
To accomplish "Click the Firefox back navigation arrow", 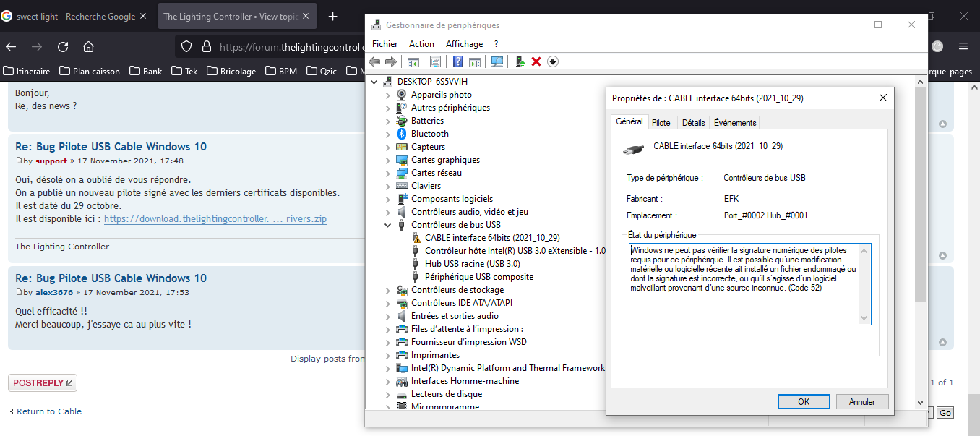I will 11,46.
